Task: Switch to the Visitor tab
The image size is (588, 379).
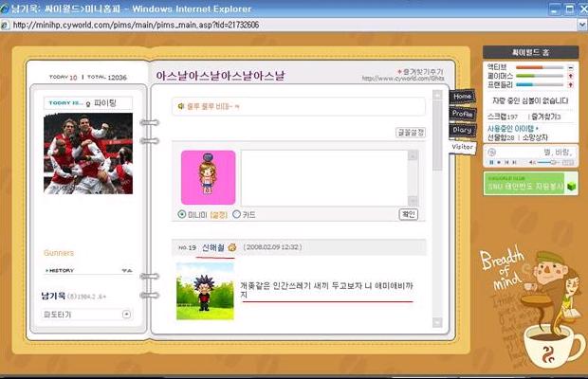Action: coord(463,147)
